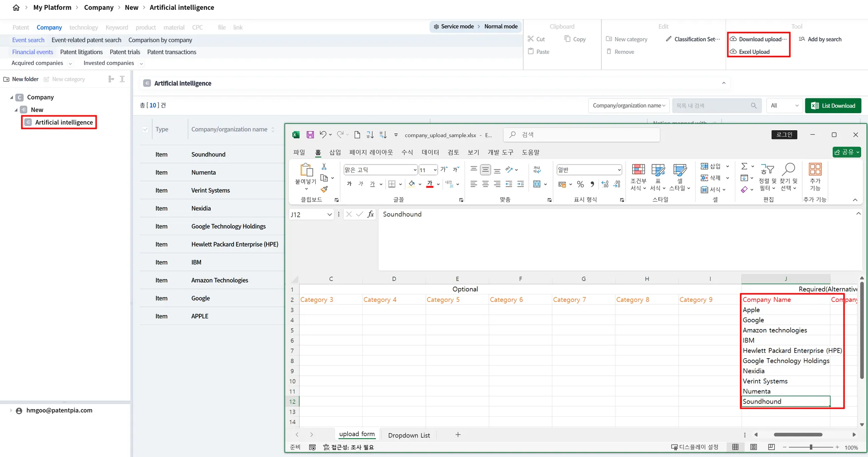Open the Dropdown List sheet tab
Screen dimensions: 868x457
409,435
